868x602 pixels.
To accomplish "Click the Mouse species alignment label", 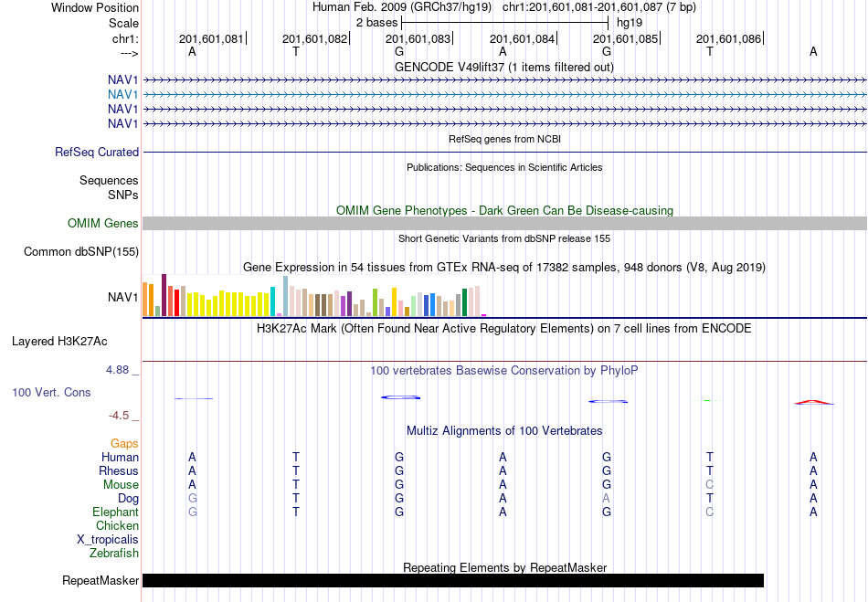I will click(x=121, y=485).
